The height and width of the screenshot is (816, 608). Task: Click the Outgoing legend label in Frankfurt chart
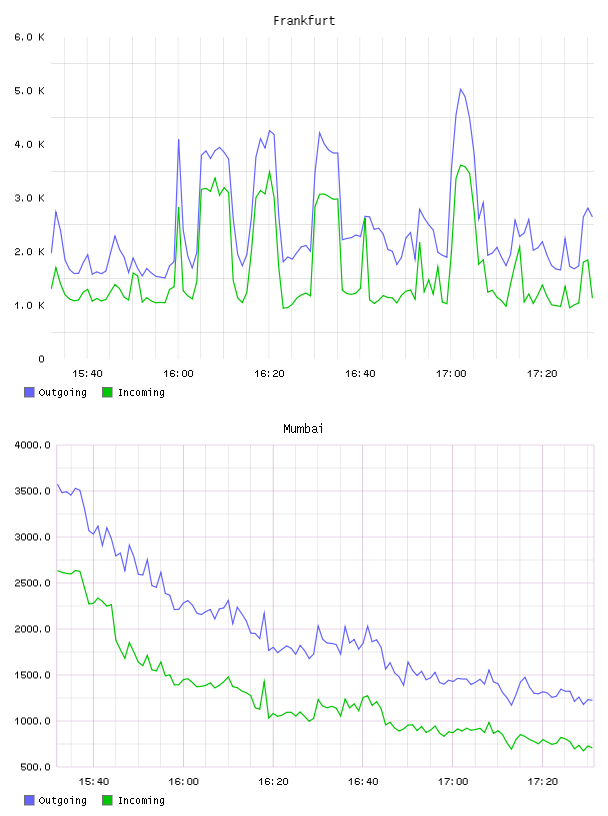pos(62,393)
